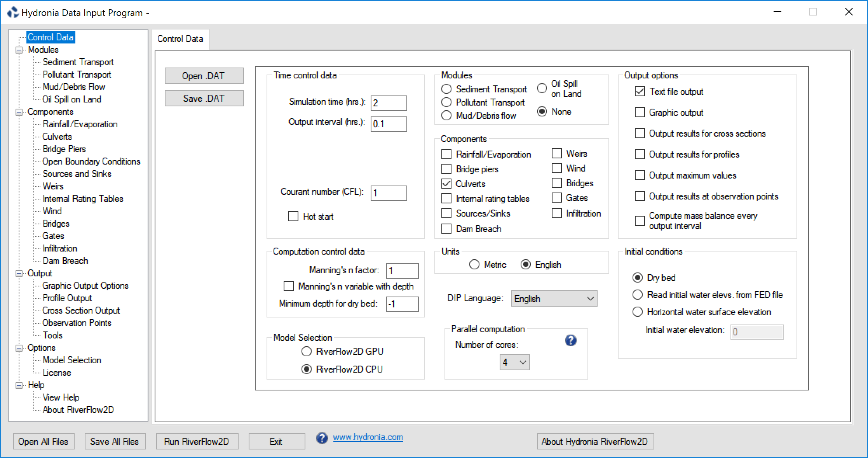The height and width of the screenshot is (458, 868).
Task: Open Sediment Transport in the tree
Action: pos(78,62)
